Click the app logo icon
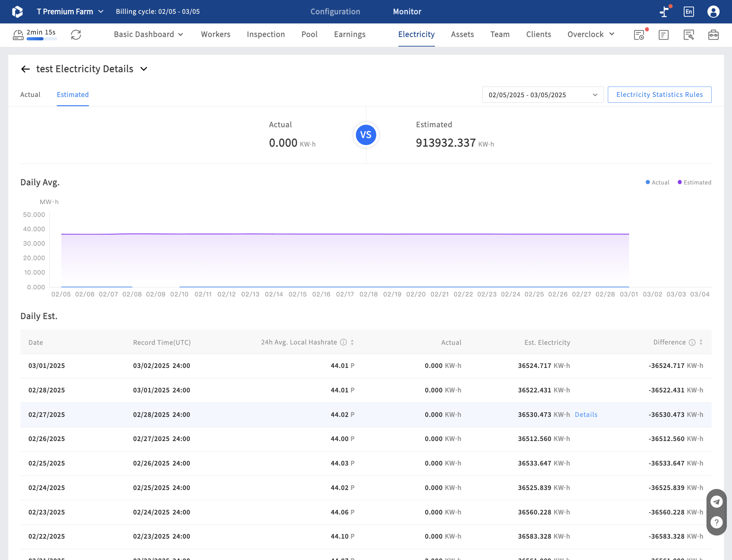Screen dimensions: 732x560 pyautogui.click(x=17, y=12)
